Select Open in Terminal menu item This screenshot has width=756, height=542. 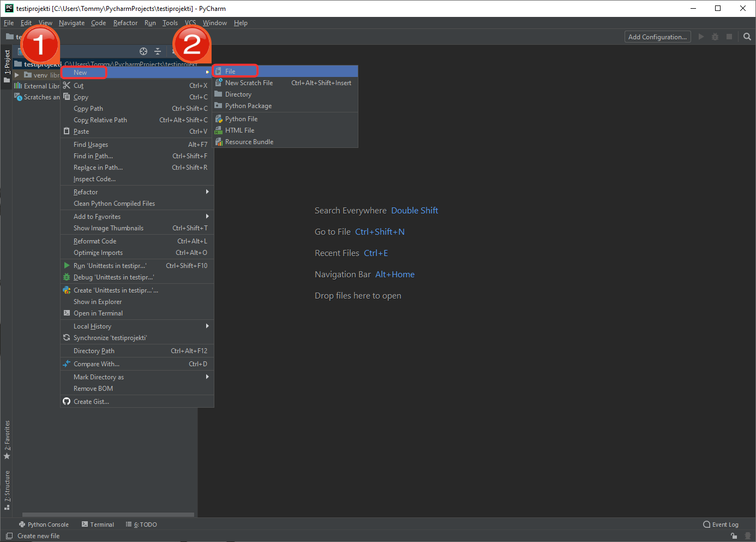(x=98, y=313)
